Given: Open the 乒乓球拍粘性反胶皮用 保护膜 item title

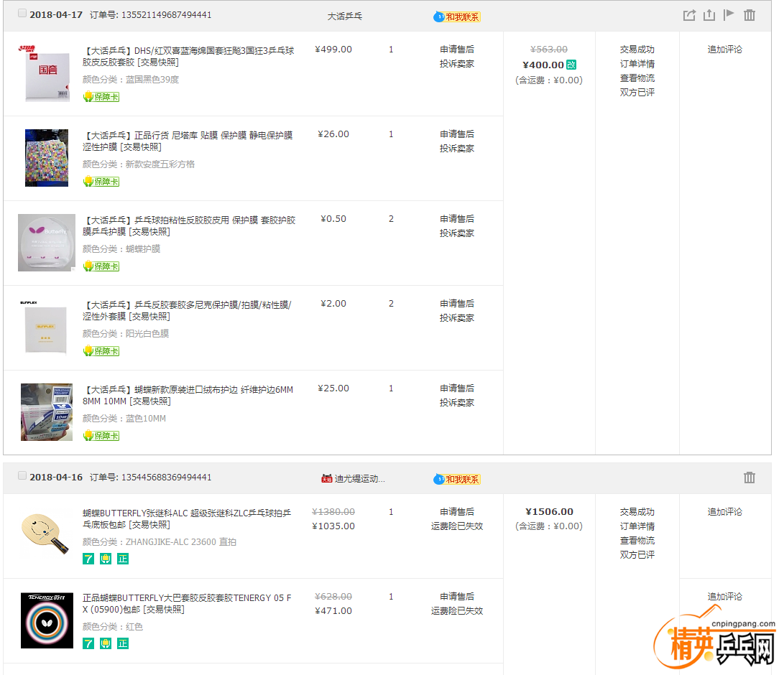Looking at the screenshot, I should pos(189,225).
